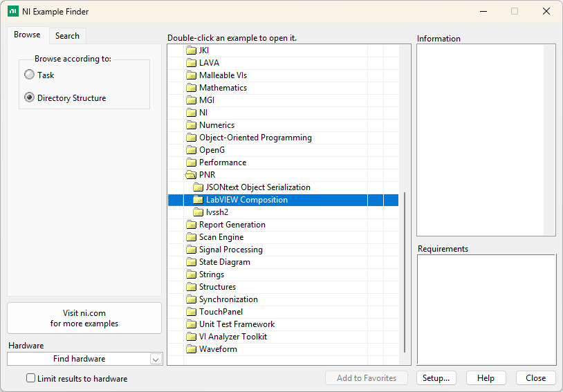Minimize the NI Example Finder window
The width and height of the screenshot is (563, 392).
click(483, 11)
